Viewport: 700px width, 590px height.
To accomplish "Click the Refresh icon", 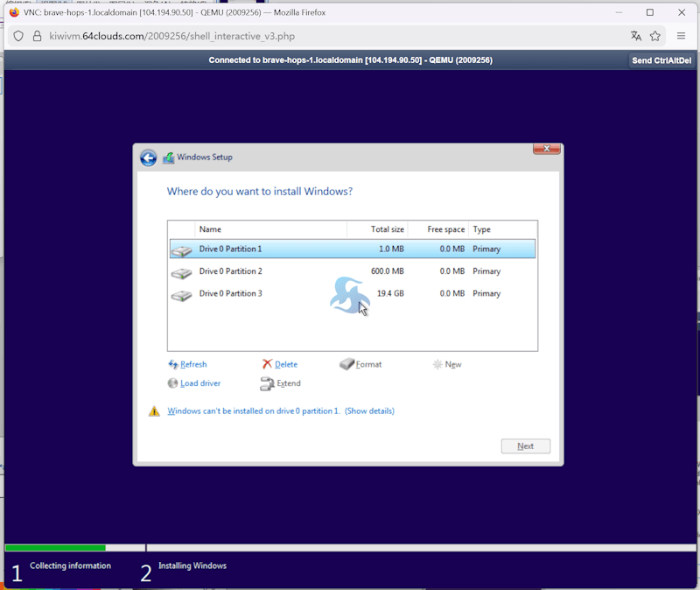I will point(173,364).
